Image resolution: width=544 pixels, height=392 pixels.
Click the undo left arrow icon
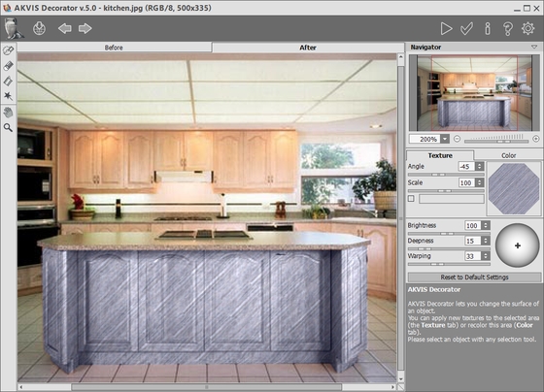65,28
